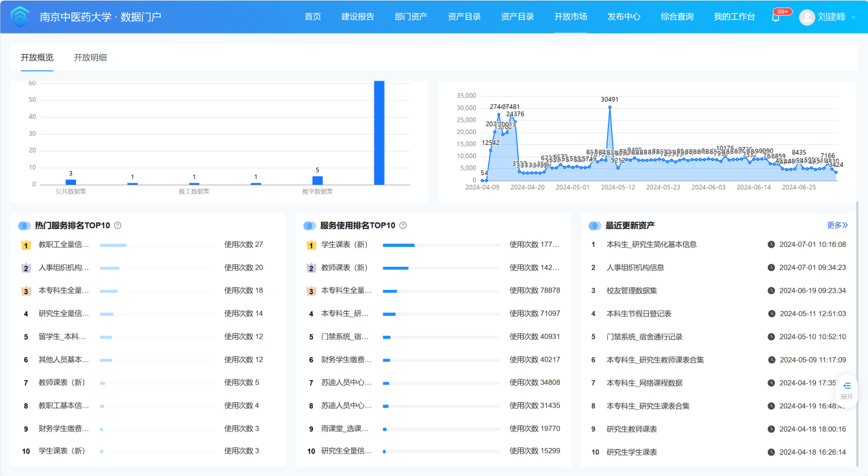Open 建设报告 navigation item
868x476 pixels.
tap(358, 16)
